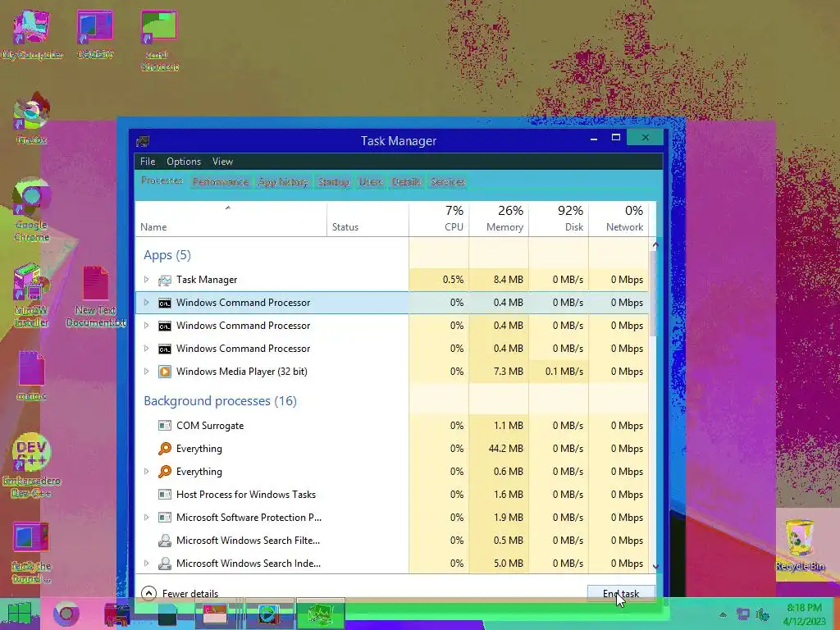This screenshot has height=630, width=840.
Task: Switch to the Startup tab
Action: 333,182
